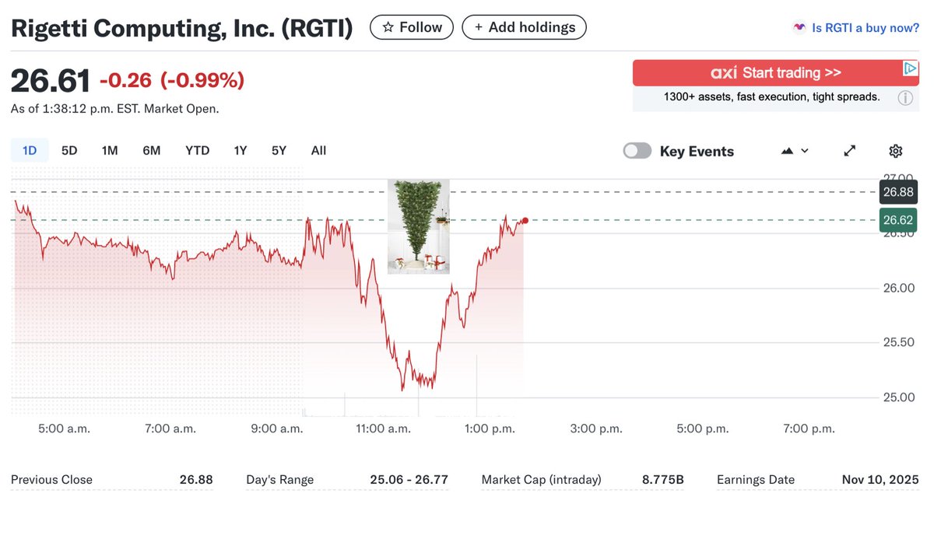This screenshot has height=560, width=934.
Task: Click the 11:00 a.m. axis label
Action: coord(384,429)
